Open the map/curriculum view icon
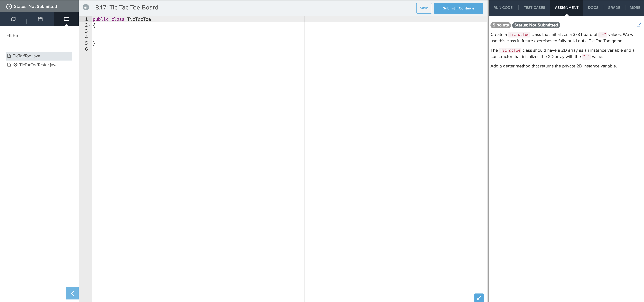The image size is (644, 302). [13, 19]
